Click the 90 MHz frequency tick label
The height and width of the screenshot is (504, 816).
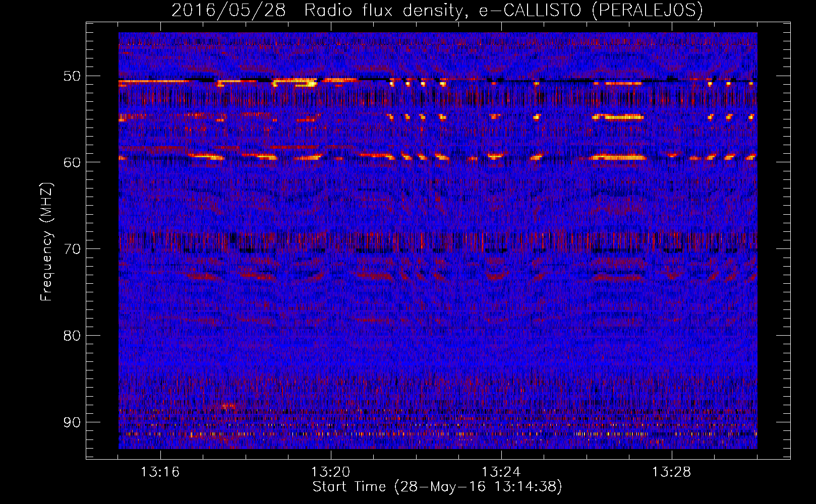pos(72,422)
